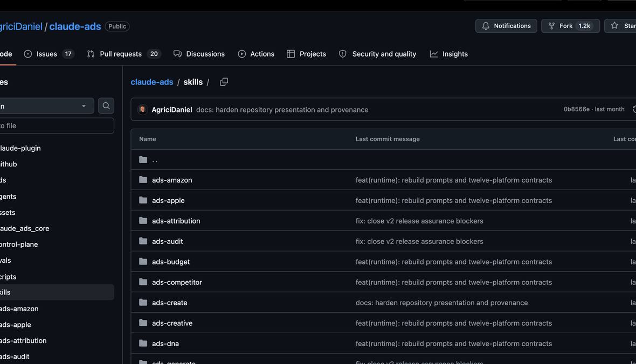Image resolution: width=636 pixels, height=364 pixels.
Task: Click the Actions play icon
Action: pyautogui.click(x=242, y=54)
